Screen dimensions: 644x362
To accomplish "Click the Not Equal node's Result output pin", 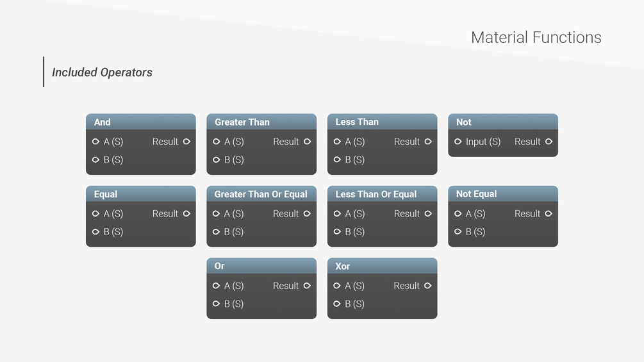I will [x=549, y=213].
